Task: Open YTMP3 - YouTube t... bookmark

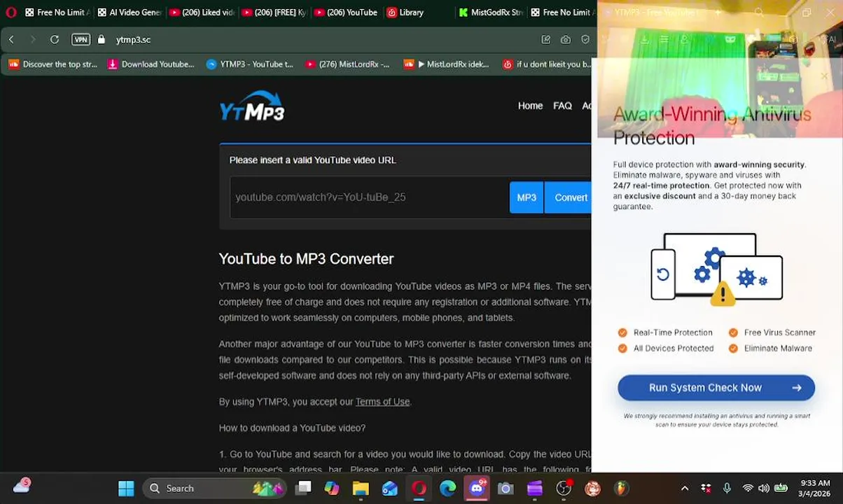Action: (x=250, y=64)
